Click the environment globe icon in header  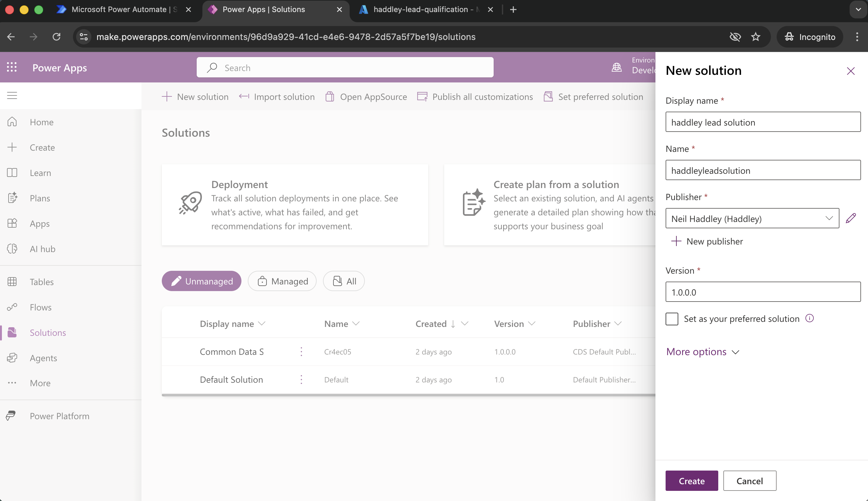point(616,67)
